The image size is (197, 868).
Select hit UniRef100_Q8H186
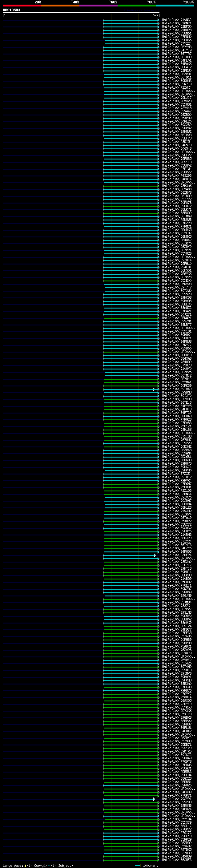click(176, 430)
